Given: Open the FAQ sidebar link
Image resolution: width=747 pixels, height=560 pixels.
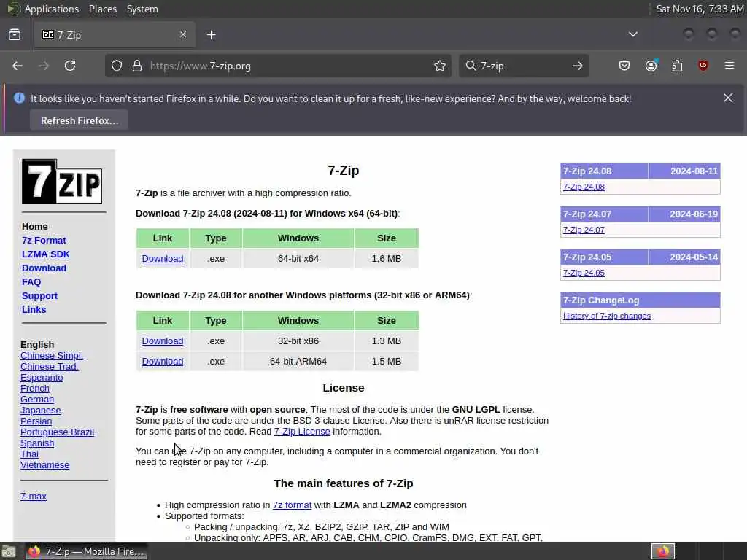Looking at the screenshot, I should pos(31,282).
